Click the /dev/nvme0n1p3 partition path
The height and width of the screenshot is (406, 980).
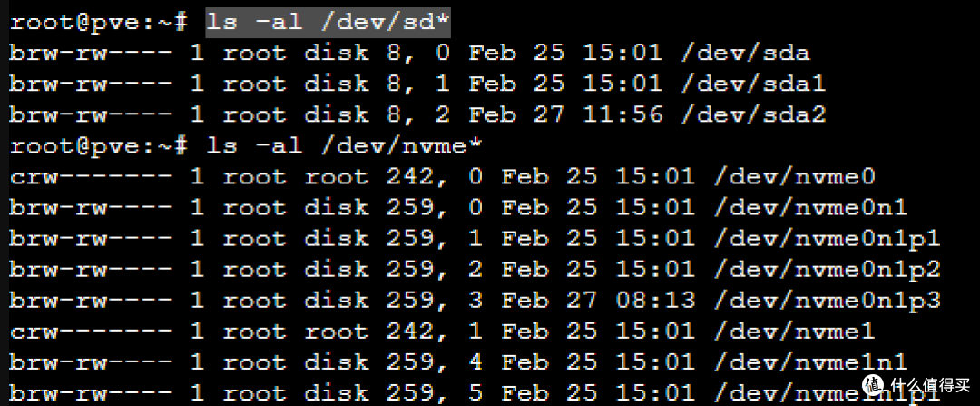[827, 301]
